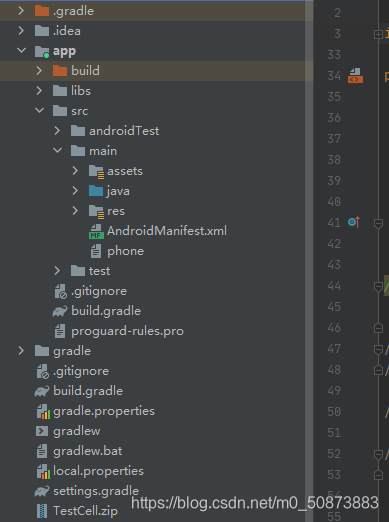Click the TestCell.zip archive icon
This screenshot has height=522, width=389.
point(42,511)
